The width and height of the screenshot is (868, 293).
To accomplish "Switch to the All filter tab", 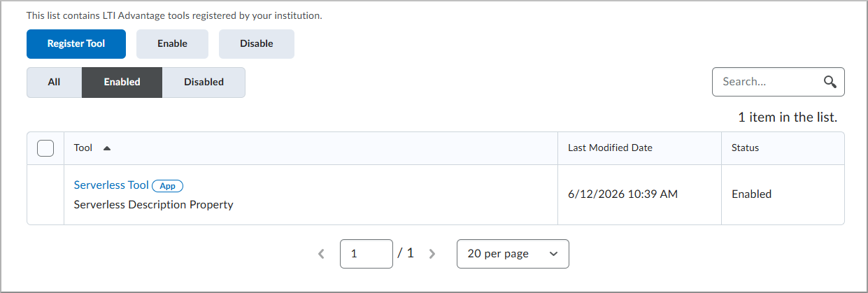I will (54, 82).
